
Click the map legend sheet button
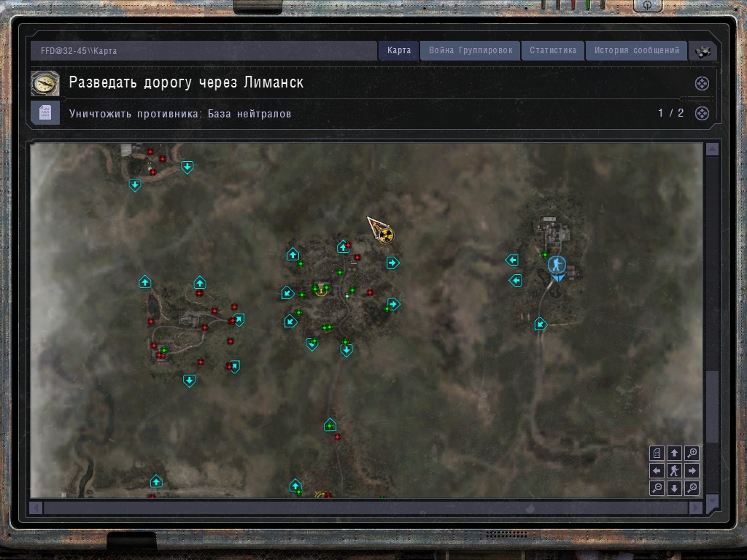click(x=657, y=453)
